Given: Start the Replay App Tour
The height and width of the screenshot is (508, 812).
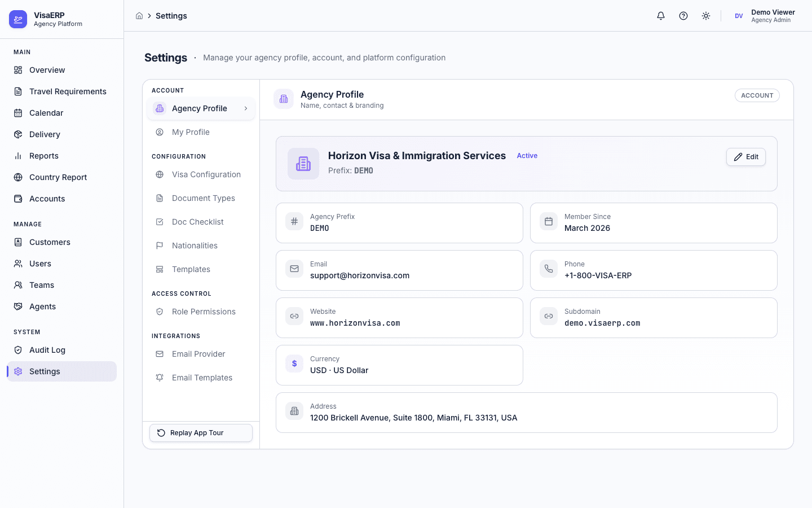Looking at the screenshot, I should 201,433.
